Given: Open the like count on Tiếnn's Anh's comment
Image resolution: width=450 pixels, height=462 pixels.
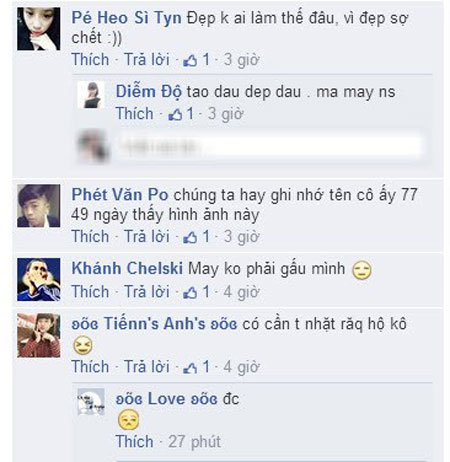Looking at the screenshot, I should tap(197, 367).
